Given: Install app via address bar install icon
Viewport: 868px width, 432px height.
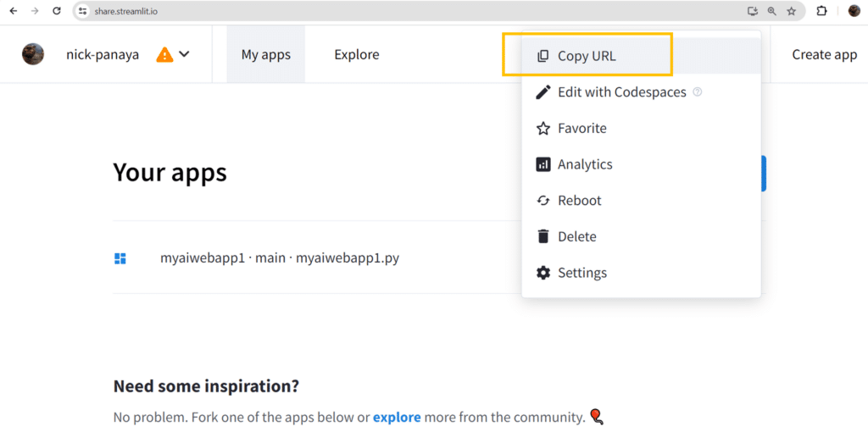Looking at the screenshot, I should coord(752,11).
